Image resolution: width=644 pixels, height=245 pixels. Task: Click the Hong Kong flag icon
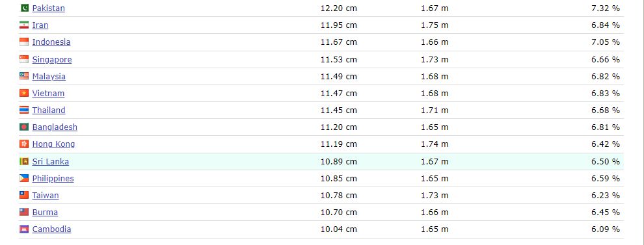coord(24,144)
